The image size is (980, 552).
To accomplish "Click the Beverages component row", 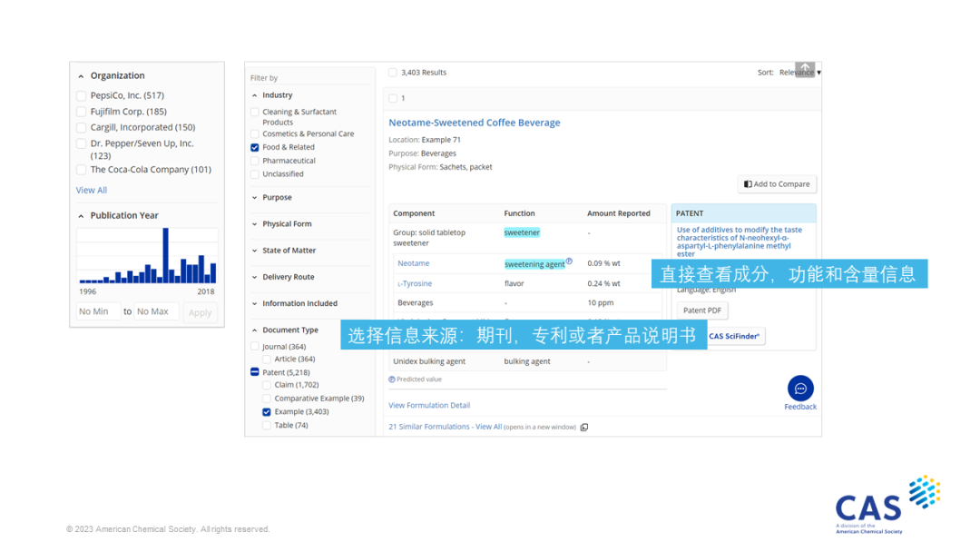I will tap(527, 302).
